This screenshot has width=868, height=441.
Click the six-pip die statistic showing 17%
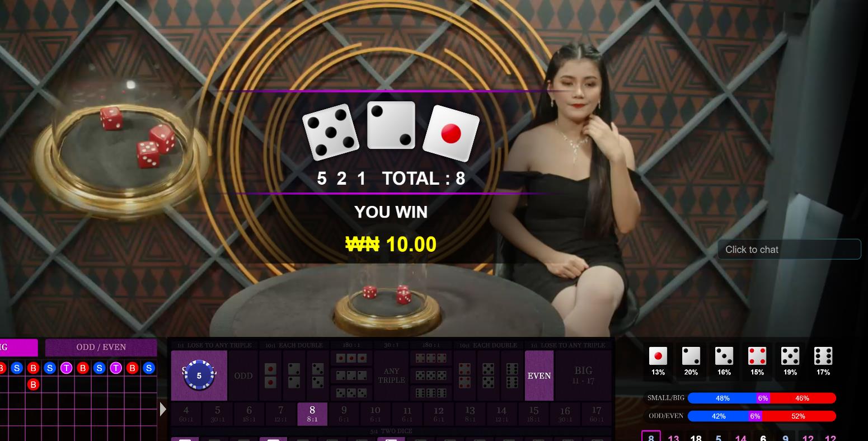pyautogui.click(x=823, y=360)
